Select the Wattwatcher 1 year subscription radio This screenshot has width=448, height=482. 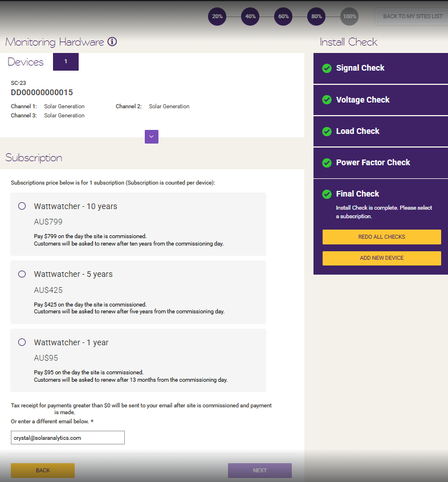22,342
